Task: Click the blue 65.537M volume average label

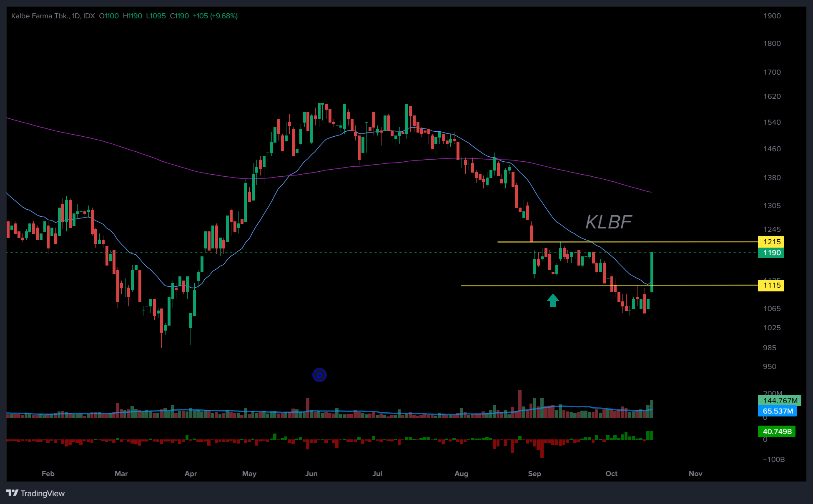Action: point(777,411)
